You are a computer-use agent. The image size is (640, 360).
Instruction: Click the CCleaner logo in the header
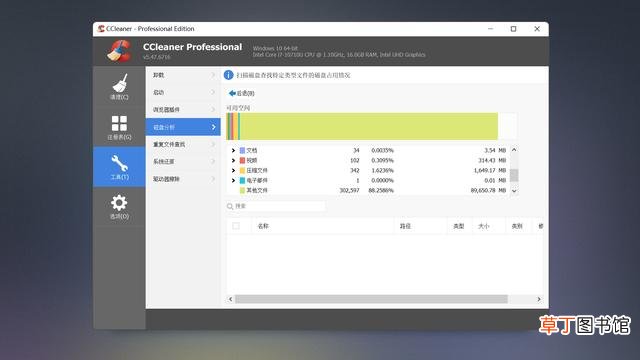(x=119, y=51)
